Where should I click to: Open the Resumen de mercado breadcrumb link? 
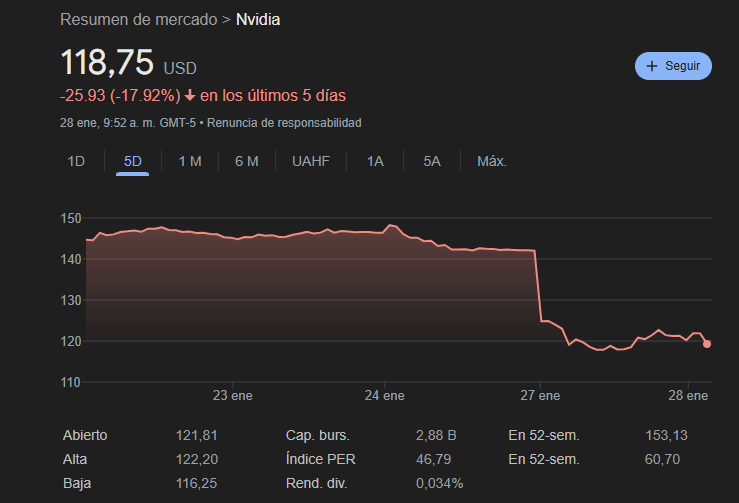139,20
